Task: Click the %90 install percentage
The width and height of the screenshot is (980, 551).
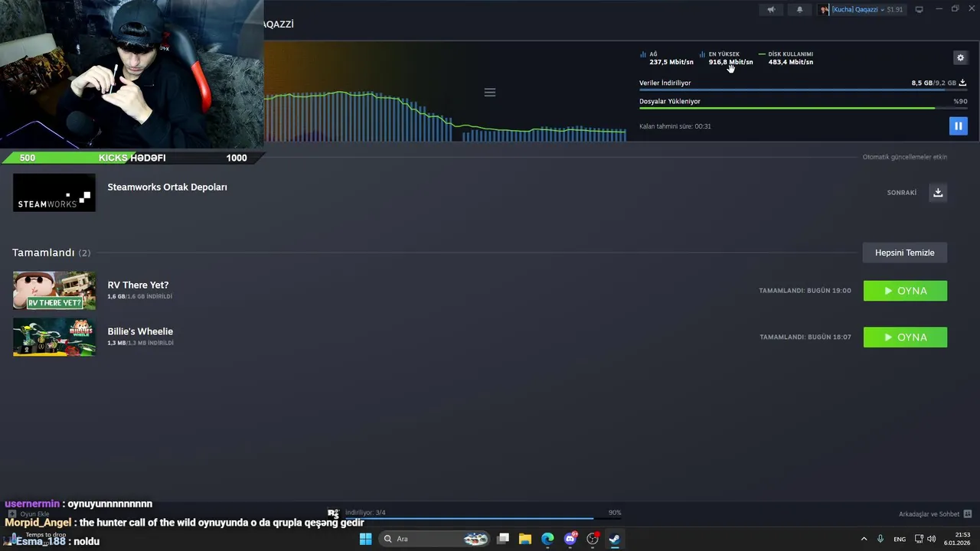Action: pos(960,101)
